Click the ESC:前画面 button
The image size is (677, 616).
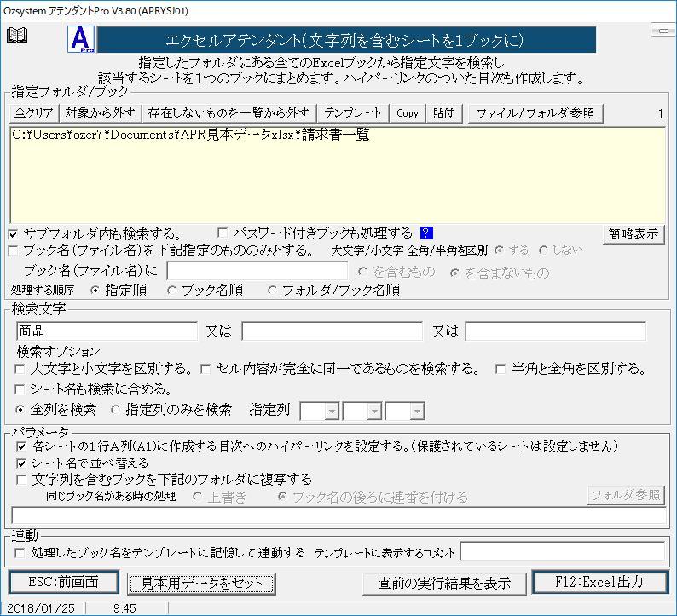[x=64, y=583]
